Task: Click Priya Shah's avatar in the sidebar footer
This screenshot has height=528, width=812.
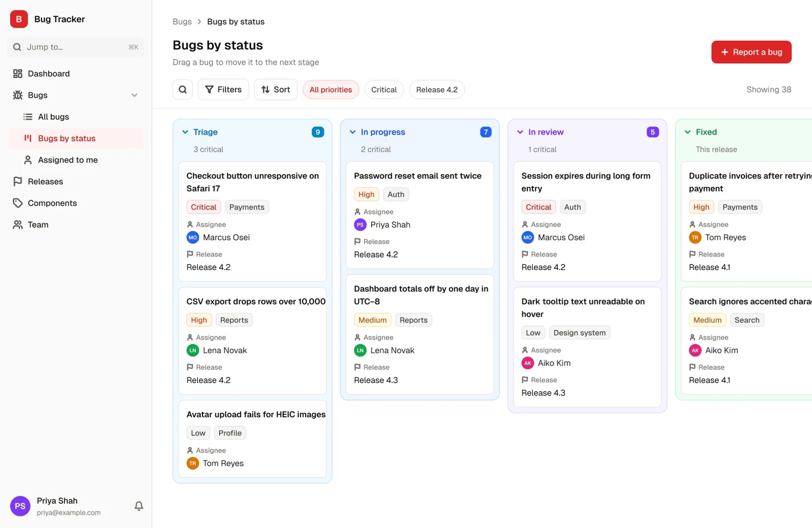Action: (20, 506)
